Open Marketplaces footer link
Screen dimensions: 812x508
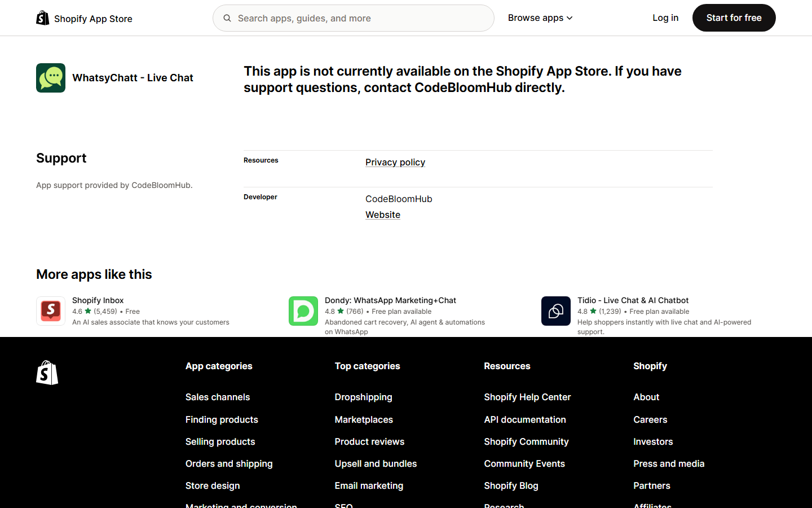coord(364,419)
